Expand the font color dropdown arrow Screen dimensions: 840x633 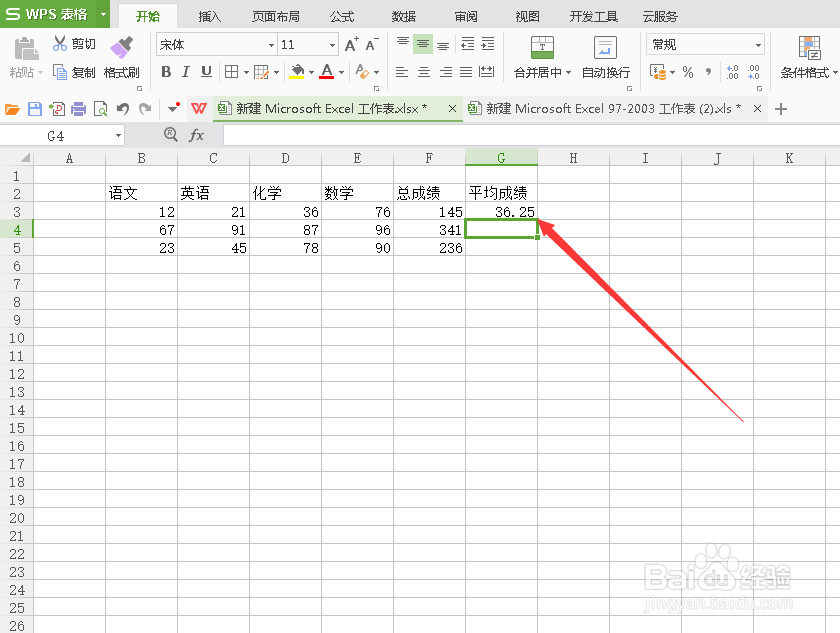[341, 72]
